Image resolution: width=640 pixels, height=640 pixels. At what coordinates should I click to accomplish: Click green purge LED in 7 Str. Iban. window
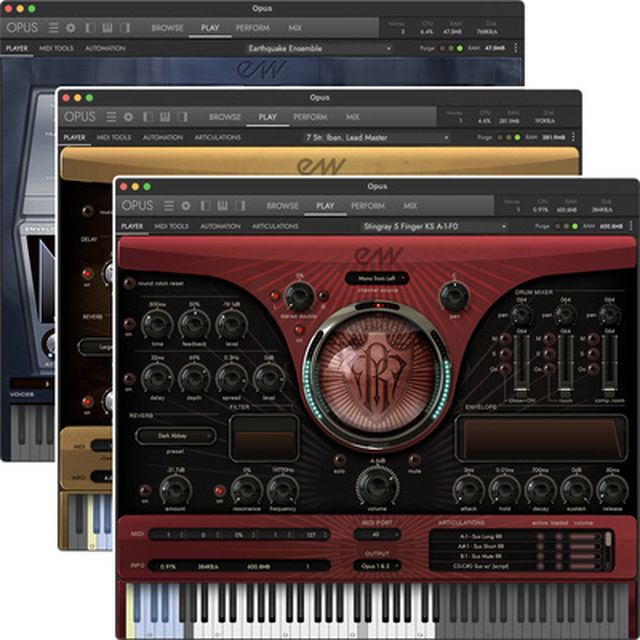517,138
